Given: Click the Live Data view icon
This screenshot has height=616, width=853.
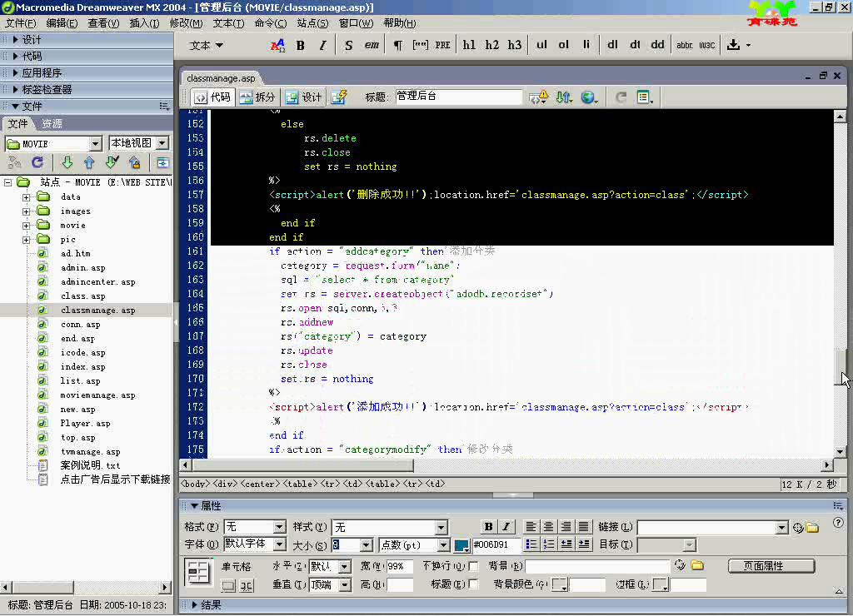Looking at the screenshot, I should 339,97.
